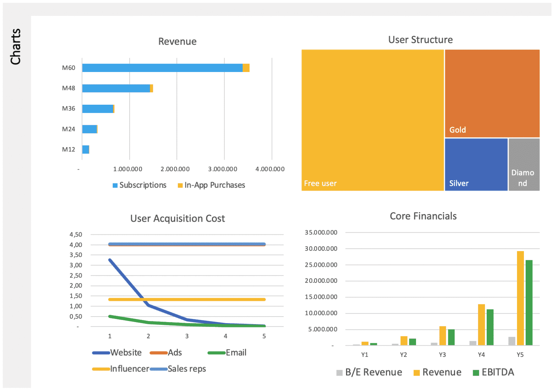
Task: Select the Diamond treemap block
Action: pos(524,165)
